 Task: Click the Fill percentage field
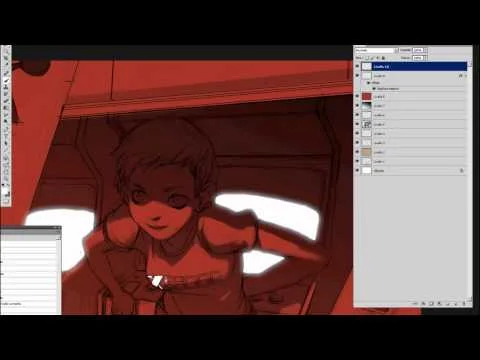(x=418, y=58)
